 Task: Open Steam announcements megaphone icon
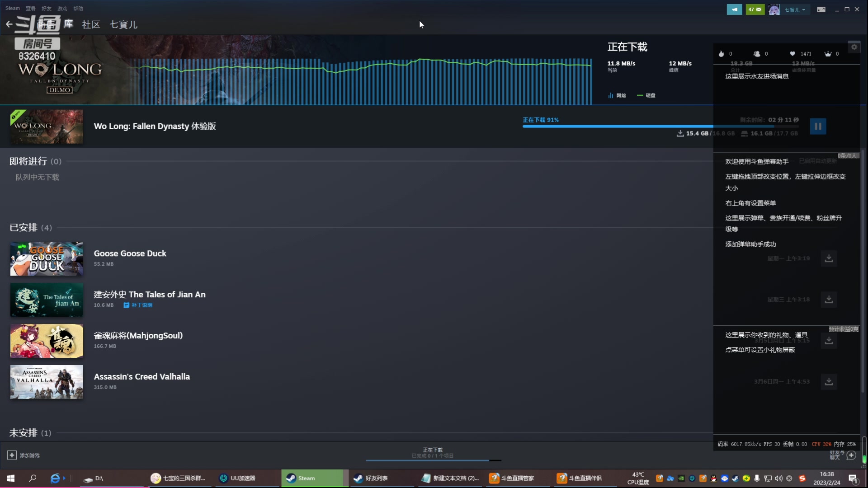(x=734, y=9)
